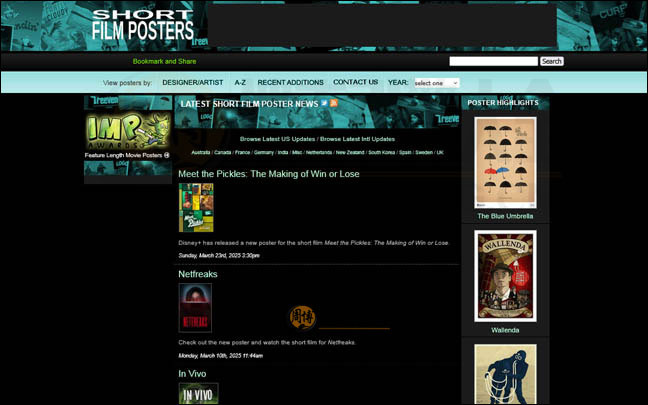
Task: Open The Blue Umbrella caption link
Action: pos(505,216)
